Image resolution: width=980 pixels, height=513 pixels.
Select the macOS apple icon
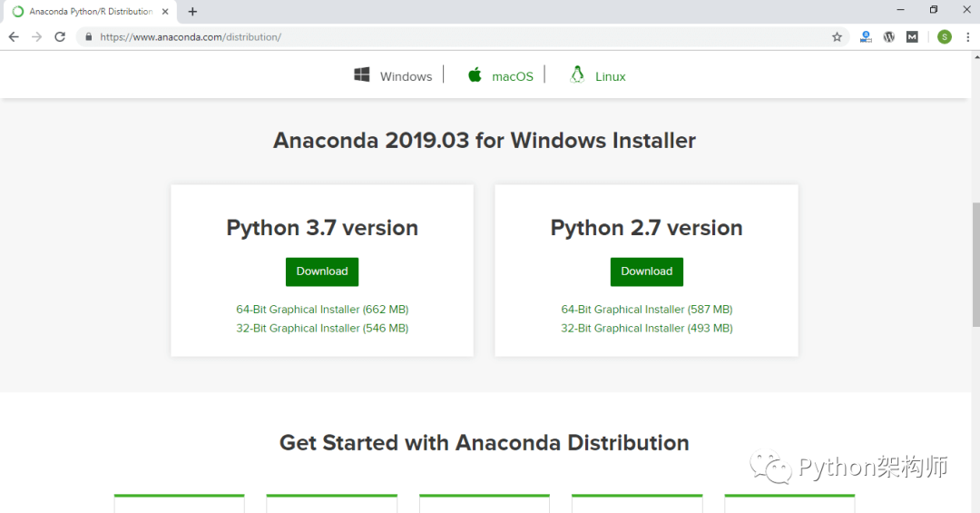click(x=475, y=75)
